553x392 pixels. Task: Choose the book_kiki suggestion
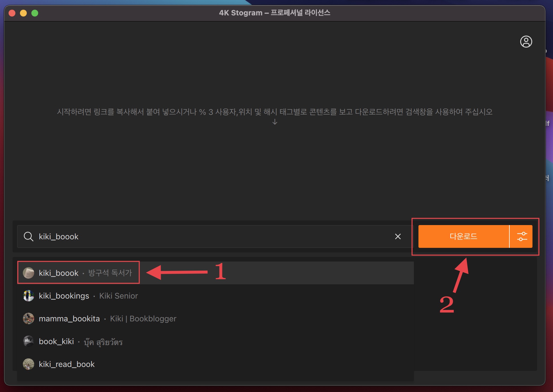point(81,341)
